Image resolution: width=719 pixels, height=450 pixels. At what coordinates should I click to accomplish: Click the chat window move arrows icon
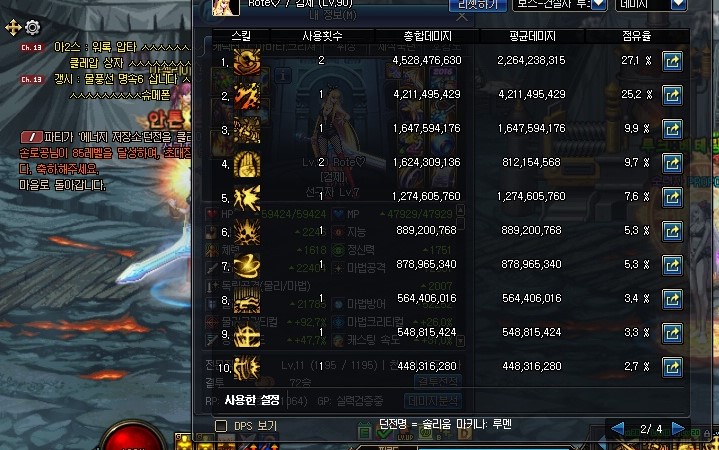(x=13, y=28)
